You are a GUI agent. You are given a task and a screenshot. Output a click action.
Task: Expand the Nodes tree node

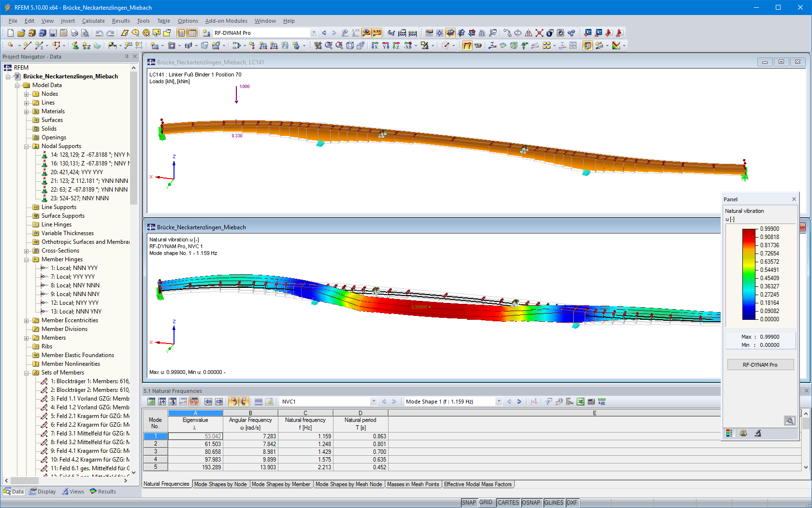[x=27, y=94]
